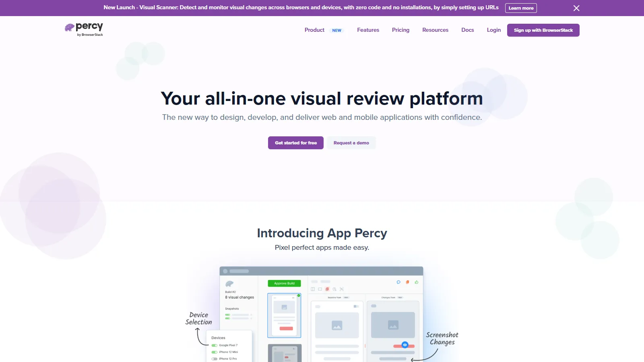Click the single snapshot view icon
Screen dimensions: 644x362
(320, 288)
